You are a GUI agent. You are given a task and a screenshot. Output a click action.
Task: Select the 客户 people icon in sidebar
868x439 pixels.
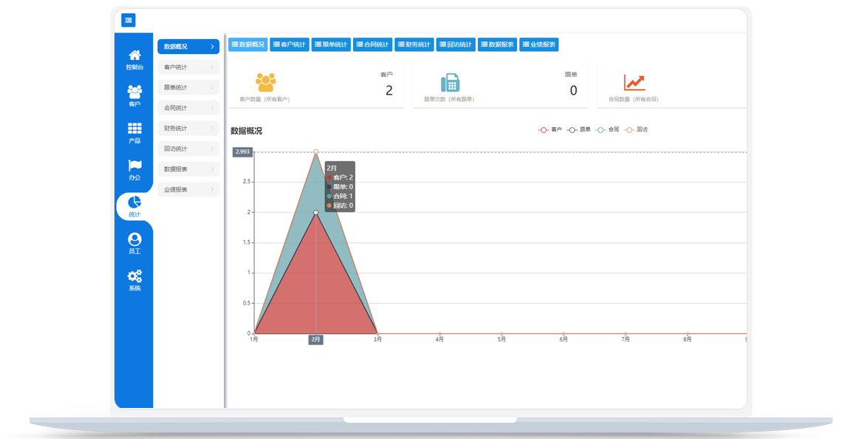click(x=134, y=93)
